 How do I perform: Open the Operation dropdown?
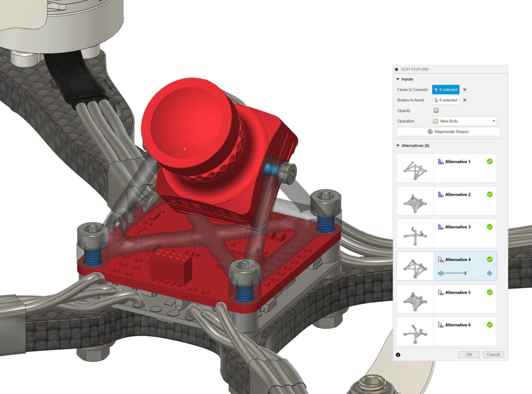point(494,121)
